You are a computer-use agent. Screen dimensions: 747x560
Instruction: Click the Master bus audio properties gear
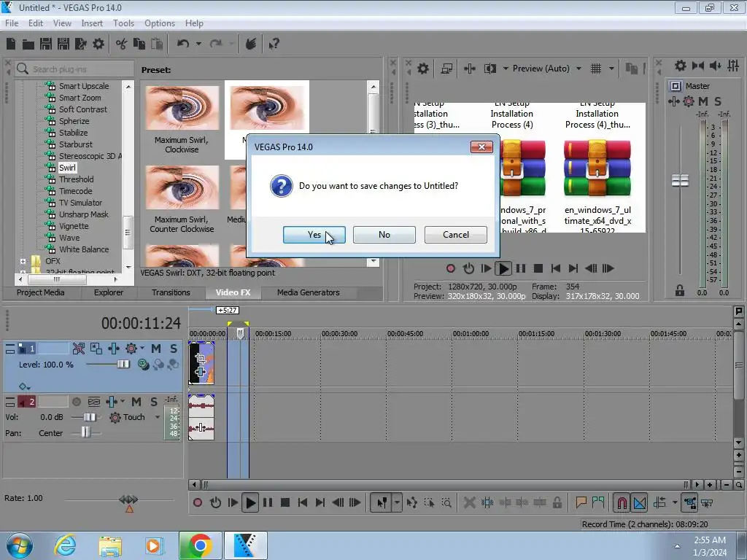coord(681,66)
